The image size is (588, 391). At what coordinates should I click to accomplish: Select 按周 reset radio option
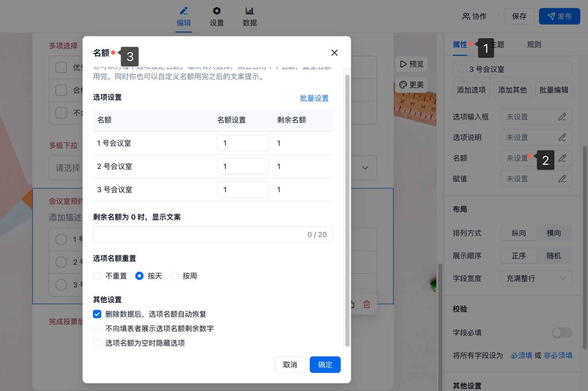click(175, 276)
